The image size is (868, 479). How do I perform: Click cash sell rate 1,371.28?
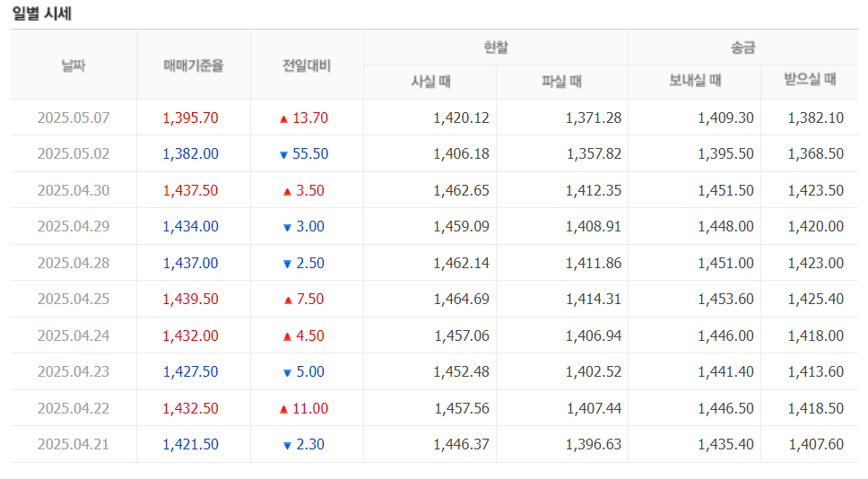click(594, 118)
